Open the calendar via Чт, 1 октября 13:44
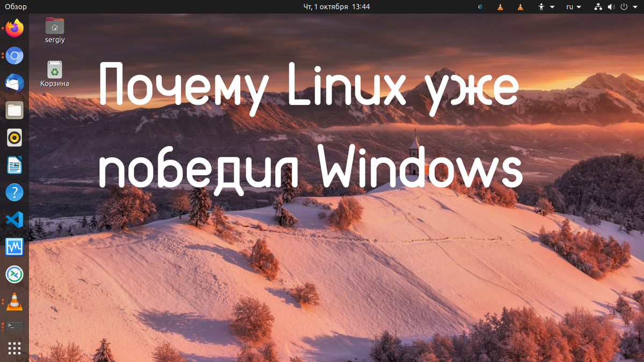This screenshot has height=362, width=644. [x=336, y=7]
